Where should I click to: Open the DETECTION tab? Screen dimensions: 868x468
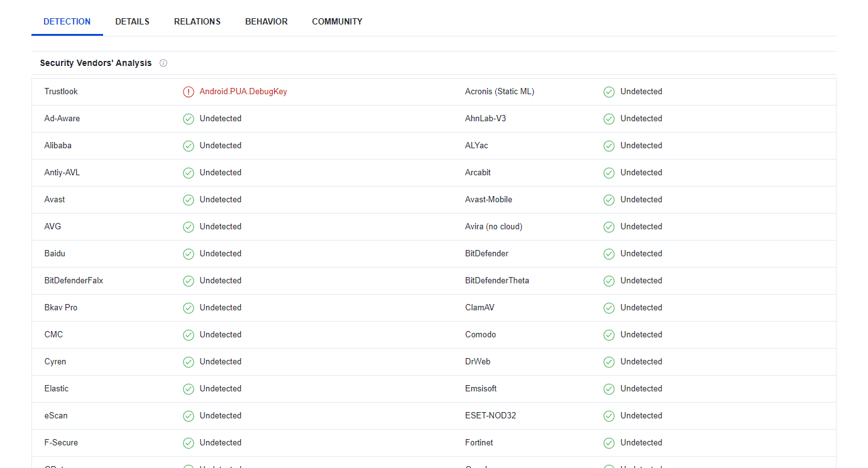67,21
